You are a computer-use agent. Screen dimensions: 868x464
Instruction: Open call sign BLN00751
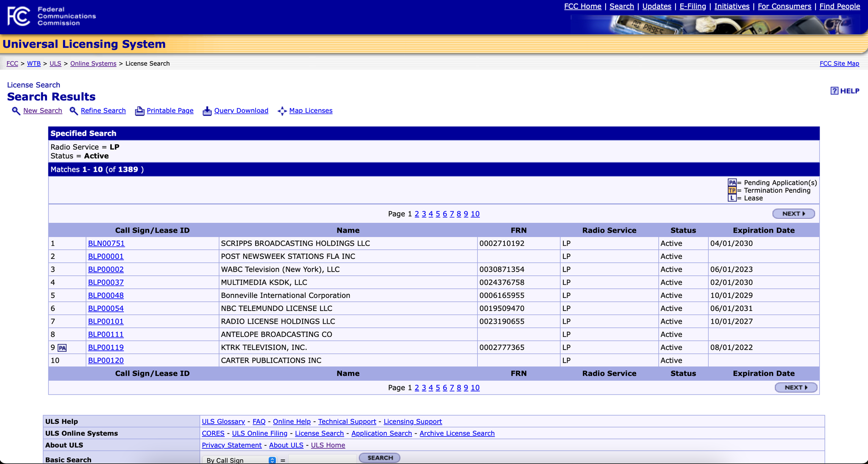click(106, 244)
